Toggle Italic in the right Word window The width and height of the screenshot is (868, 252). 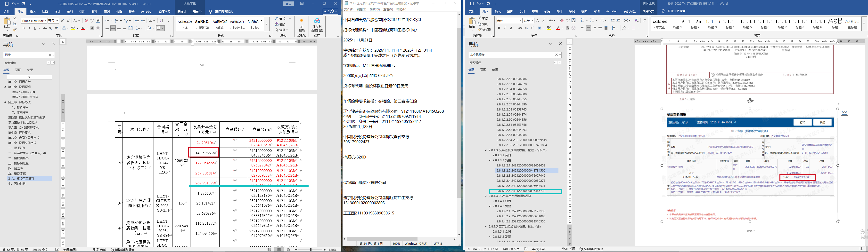[x=505, y=28]
